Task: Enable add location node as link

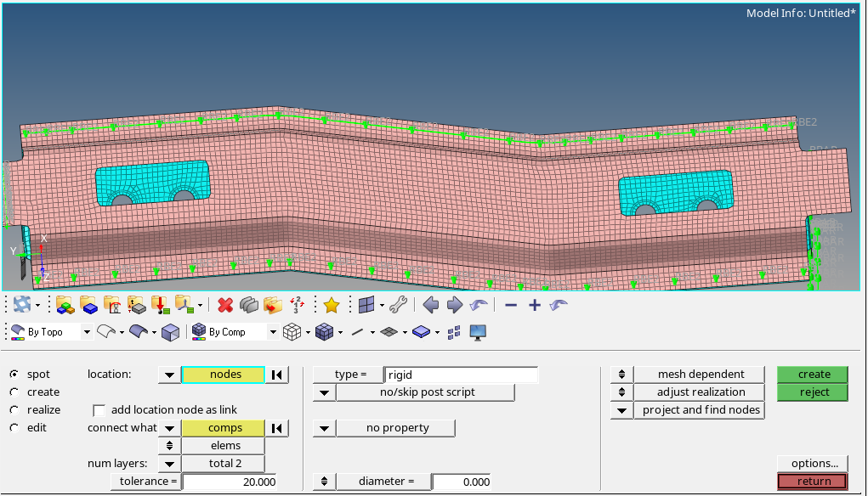Action: pos(99,409)
